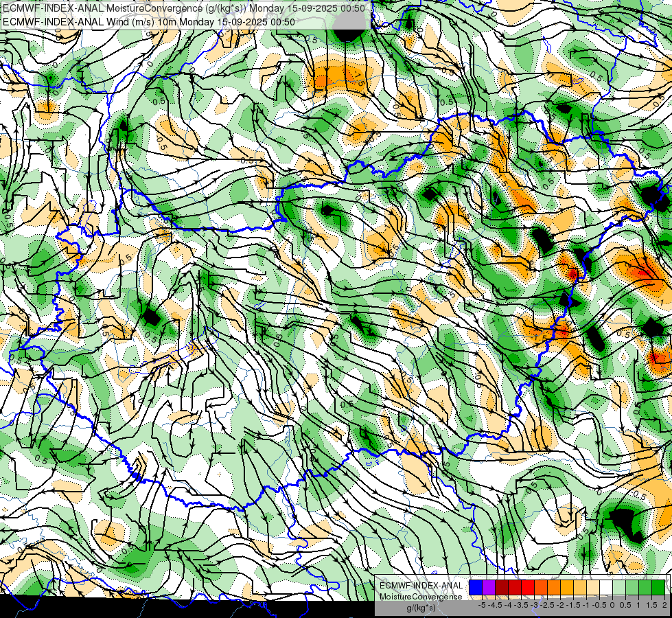Select legend swatch between -4 and -3.5 ticks

click(x=515, y=587)
